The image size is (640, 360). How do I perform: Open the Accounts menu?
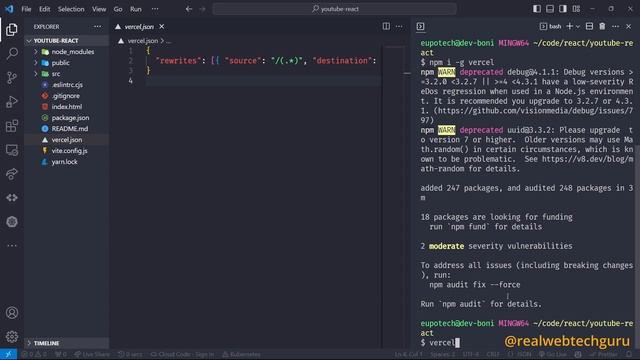point(12,313)
